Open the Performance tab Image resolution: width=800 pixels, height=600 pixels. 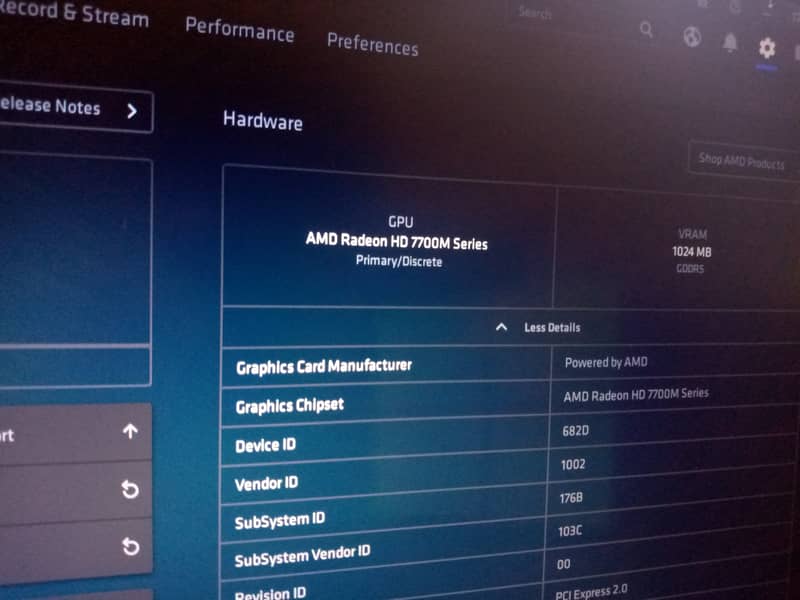pos(240,30)
